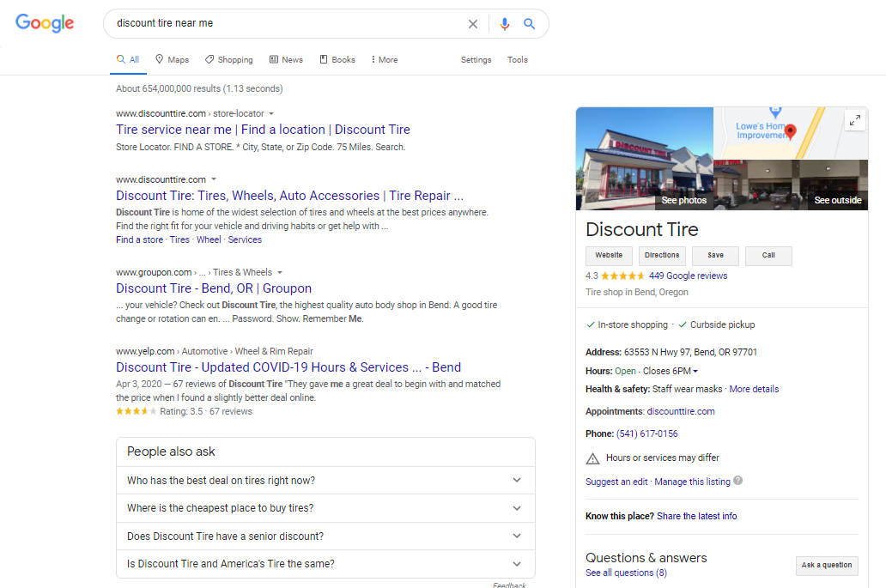Image resolution: width=886 pixels, height=588 pixels.
Task: Click the "Wheel" sitelink
Action: coord(209,239)
